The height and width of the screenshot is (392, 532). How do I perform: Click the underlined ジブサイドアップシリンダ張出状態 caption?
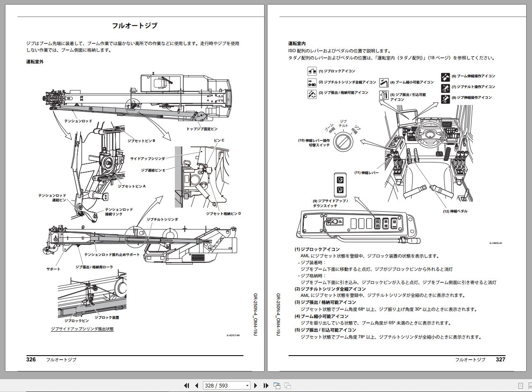click(82, 329)
